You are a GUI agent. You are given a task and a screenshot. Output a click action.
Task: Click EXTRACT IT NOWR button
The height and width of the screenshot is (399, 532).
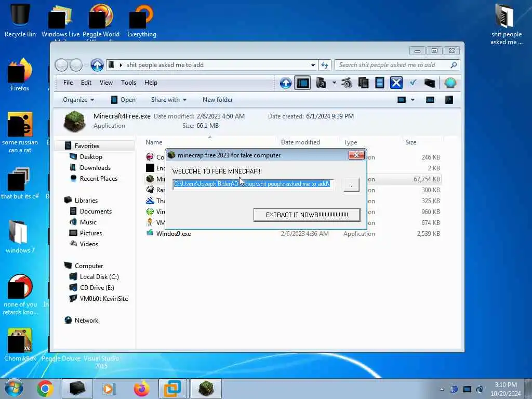pos(307,215)
